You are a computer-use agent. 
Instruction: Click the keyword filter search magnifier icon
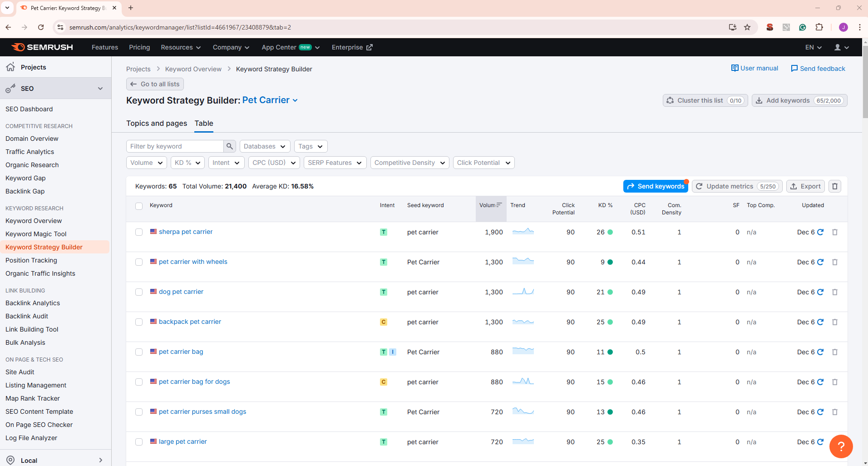230,146
